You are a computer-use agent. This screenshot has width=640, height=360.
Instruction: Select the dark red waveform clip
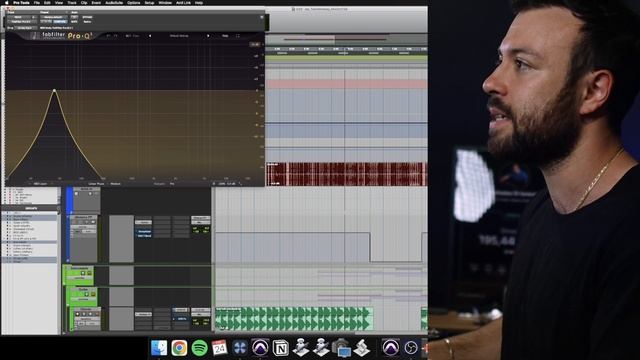click(x=347, y=174)
